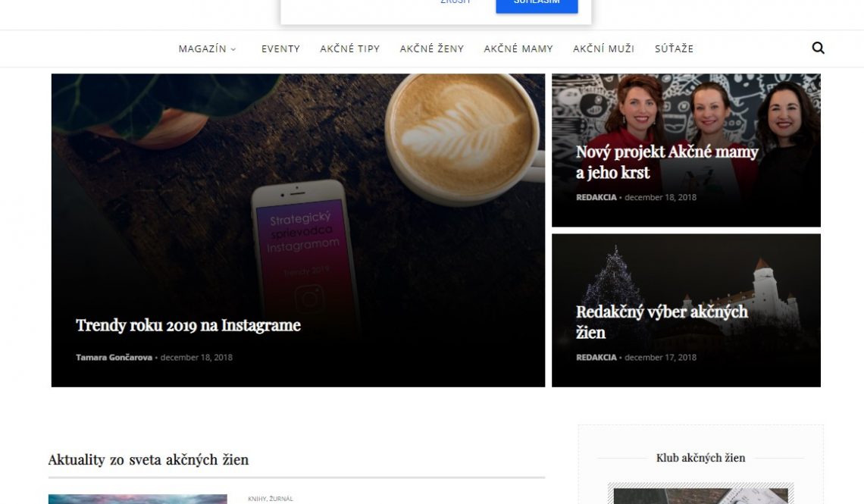Viewport: 864px width, 504px height.
Task: Open article Trendy roku 2019 na Instagrame
Action: 189,325
